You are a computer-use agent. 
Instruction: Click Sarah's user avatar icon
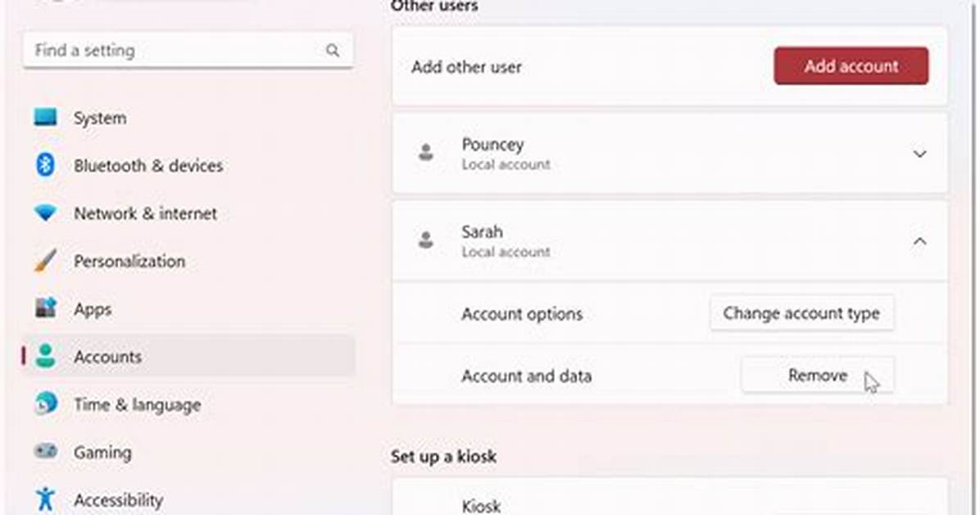(x=426, y=240)
